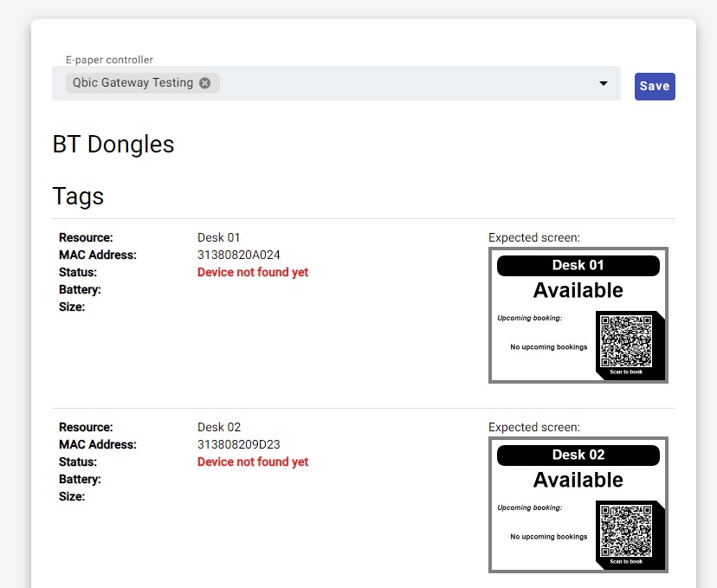The image size is (717, 588).
Task: Click the Tags section heading
Action: pos(78,196)
